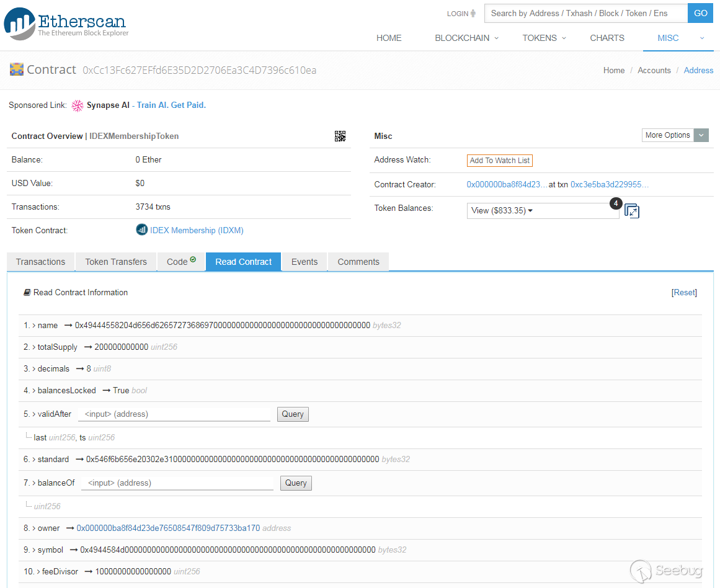Select the Read Contract tab

click(x=243, y=262)
